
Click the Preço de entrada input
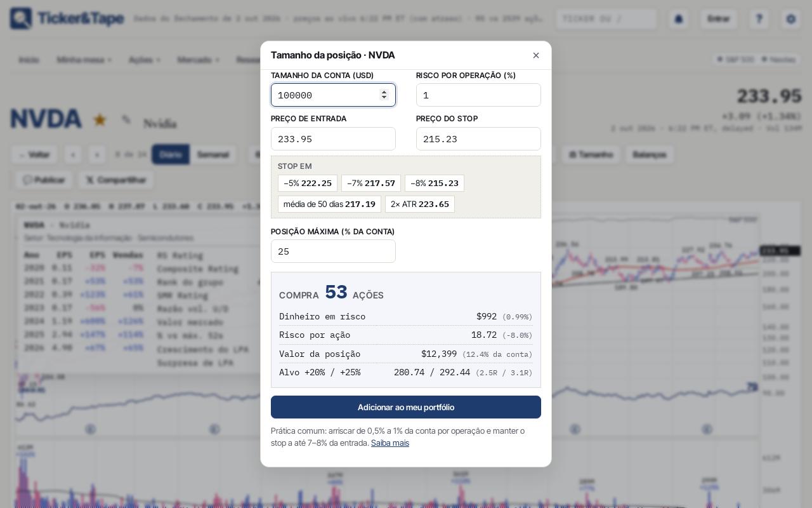coord(333,139)
